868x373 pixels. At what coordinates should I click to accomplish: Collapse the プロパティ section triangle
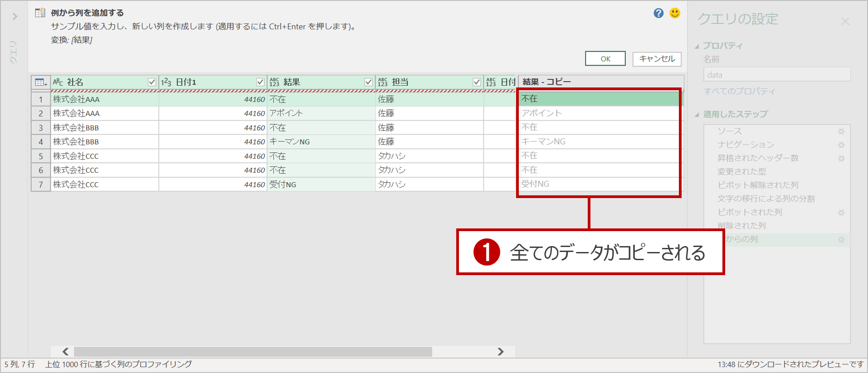coord(697,46)
